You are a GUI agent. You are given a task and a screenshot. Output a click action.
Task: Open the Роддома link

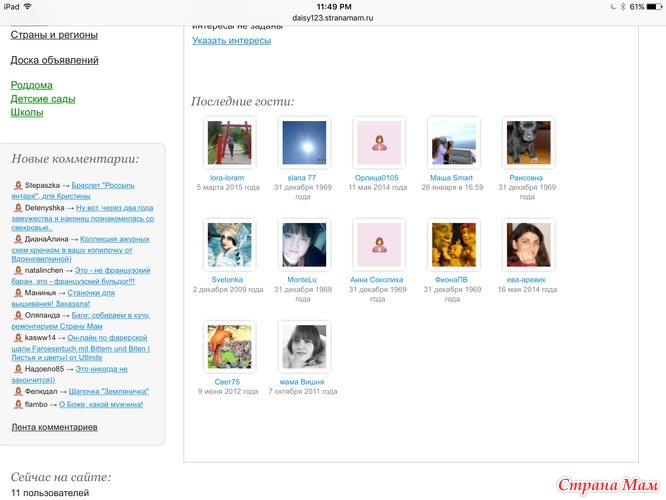click(32, 85)
